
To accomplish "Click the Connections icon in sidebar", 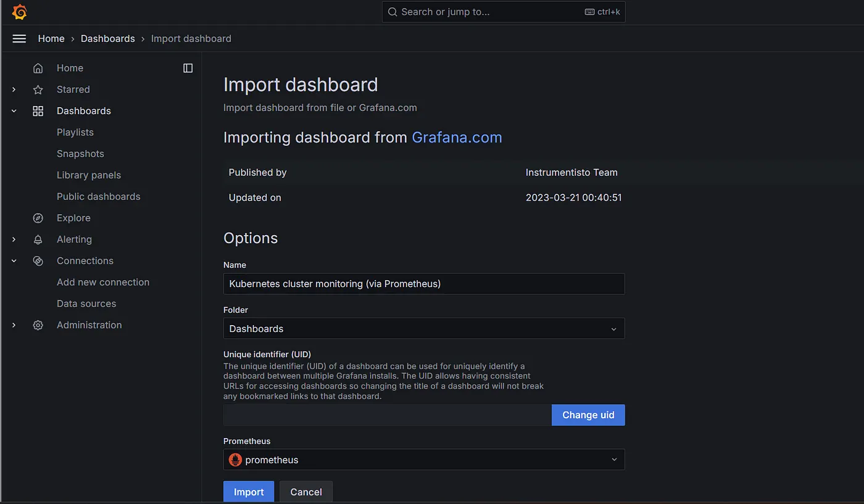I will (38, 261).
